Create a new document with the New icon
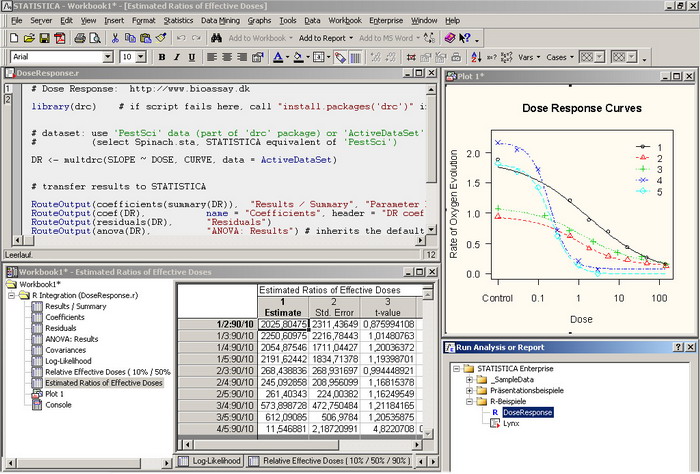This screenshot has width=700, height=474. click(14, 38)
